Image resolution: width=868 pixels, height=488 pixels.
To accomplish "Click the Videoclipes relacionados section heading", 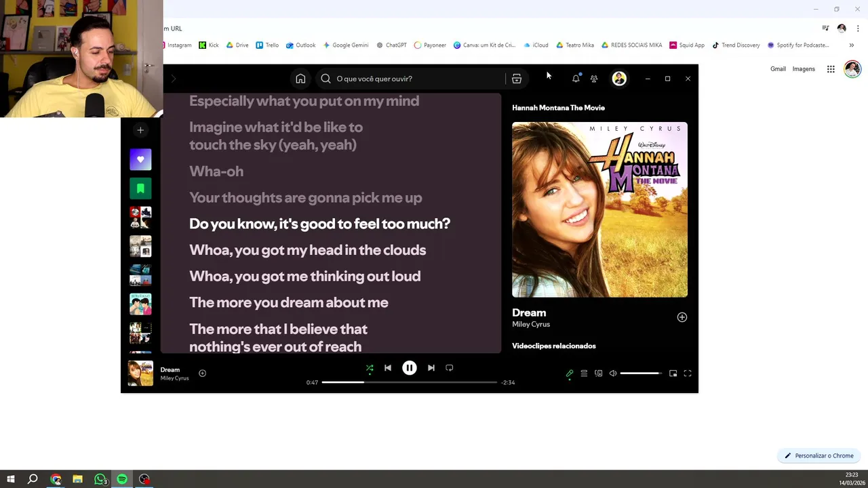I will coord(554,346).
